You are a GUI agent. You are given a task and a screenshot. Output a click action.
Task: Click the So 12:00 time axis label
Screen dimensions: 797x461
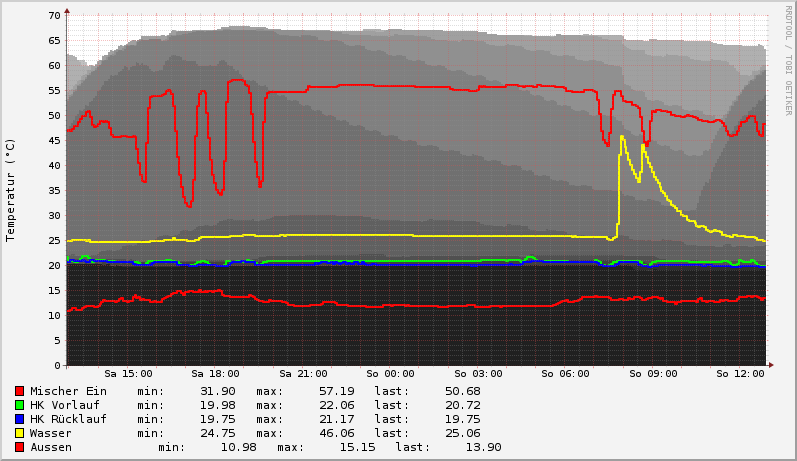click(741, 374)
